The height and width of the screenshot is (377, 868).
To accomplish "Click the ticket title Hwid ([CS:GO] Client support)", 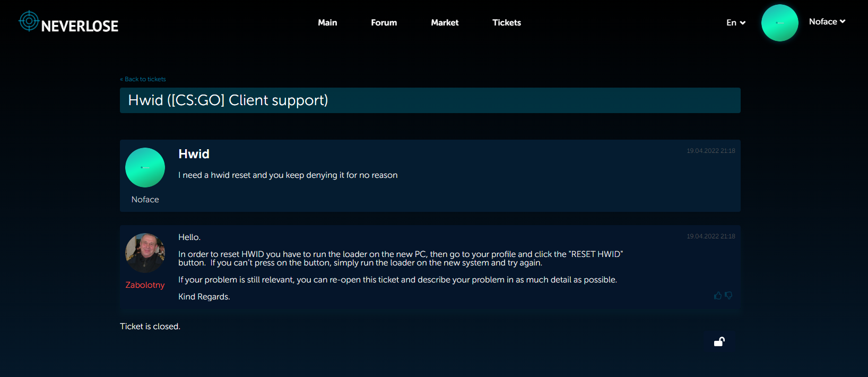I will coord(228,100).
